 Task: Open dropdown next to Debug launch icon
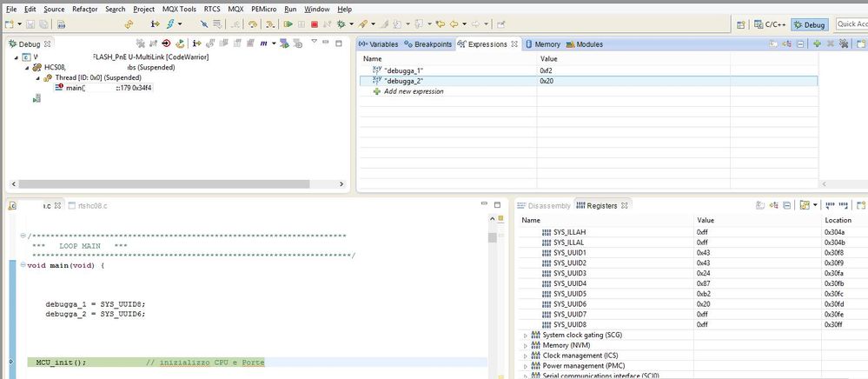[351, 24]
